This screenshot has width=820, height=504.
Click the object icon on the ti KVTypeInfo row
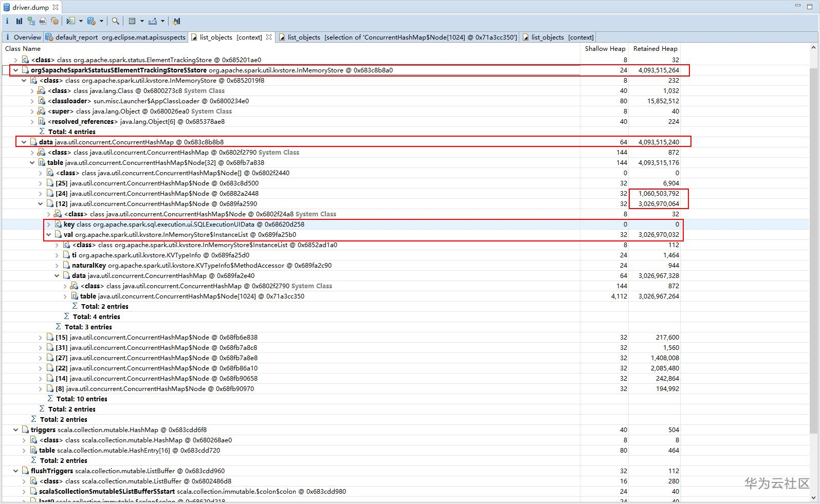(66, 255)
